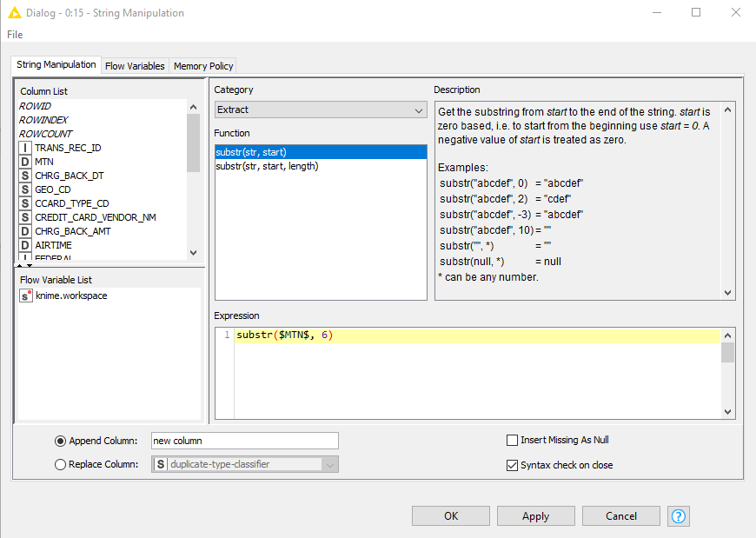
Task: Select the substr(str, start, length) function
Action: [322, 166]
